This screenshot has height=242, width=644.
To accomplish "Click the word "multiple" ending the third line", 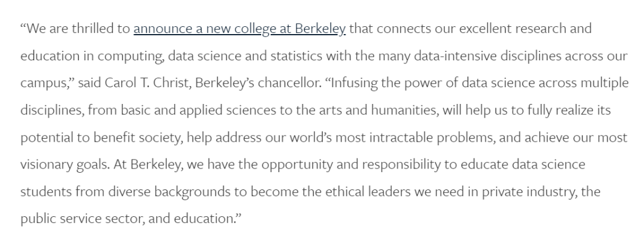I will coord(605,83).
